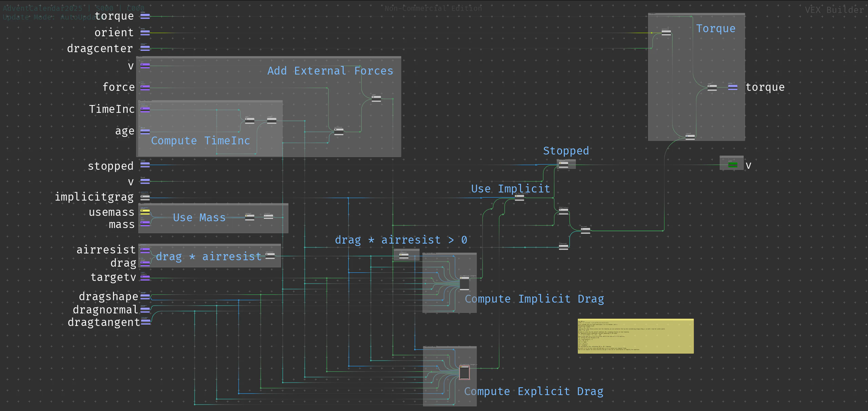
Task: Click the Add External Forces label
Action: point(330,71)
